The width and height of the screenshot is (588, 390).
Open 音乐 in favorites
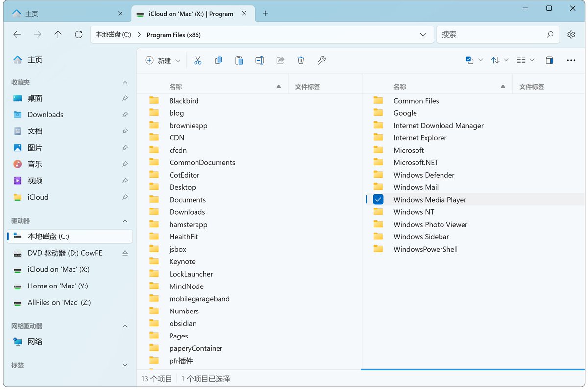pyautogui.click(x=70, y=164)
